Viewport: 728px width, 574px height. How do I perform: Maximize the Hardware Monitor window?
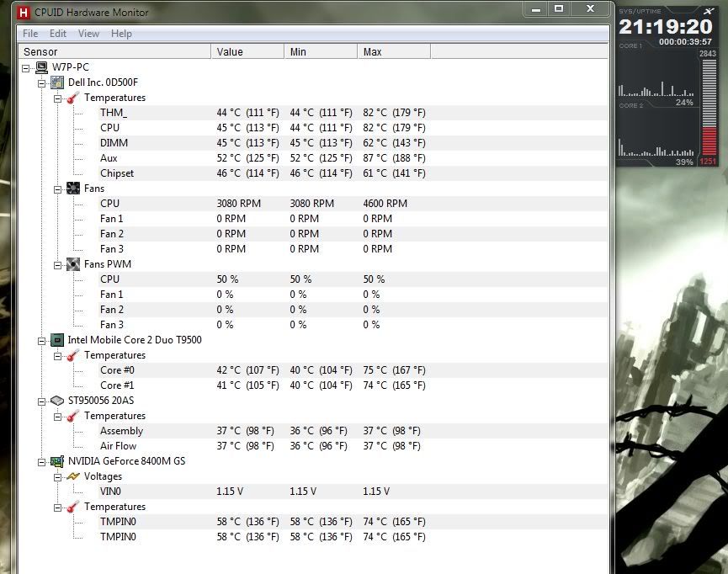pyautogui.click(x=559, y=9)
